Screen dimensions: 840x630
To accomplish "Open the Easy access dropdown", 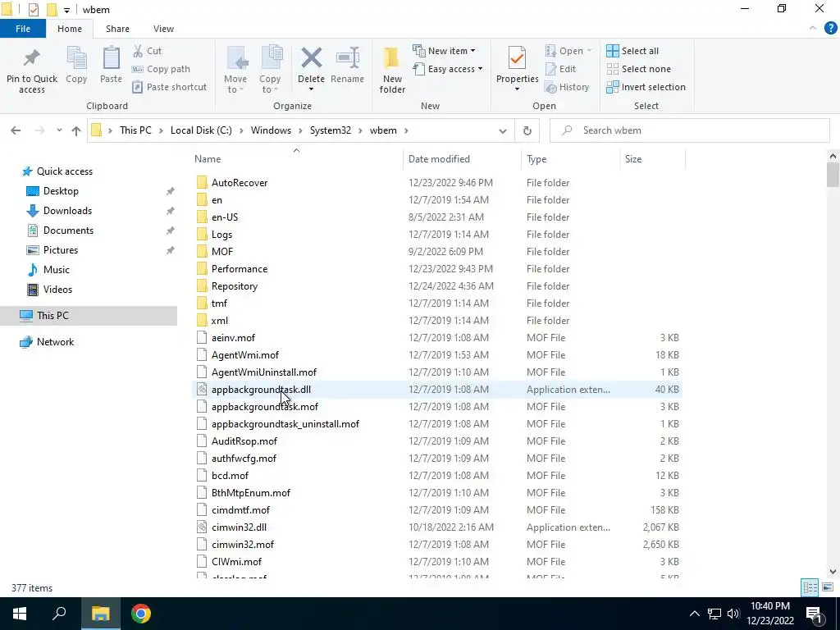I will 448,69.
